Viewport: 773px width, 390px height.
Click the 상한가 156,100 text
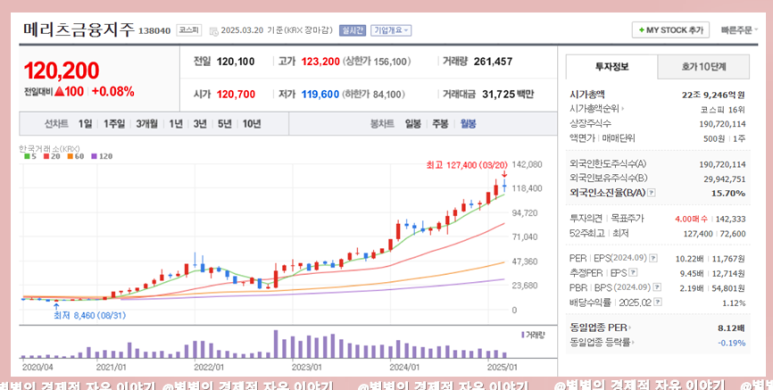pyautogui.click(x=377, y=62)
